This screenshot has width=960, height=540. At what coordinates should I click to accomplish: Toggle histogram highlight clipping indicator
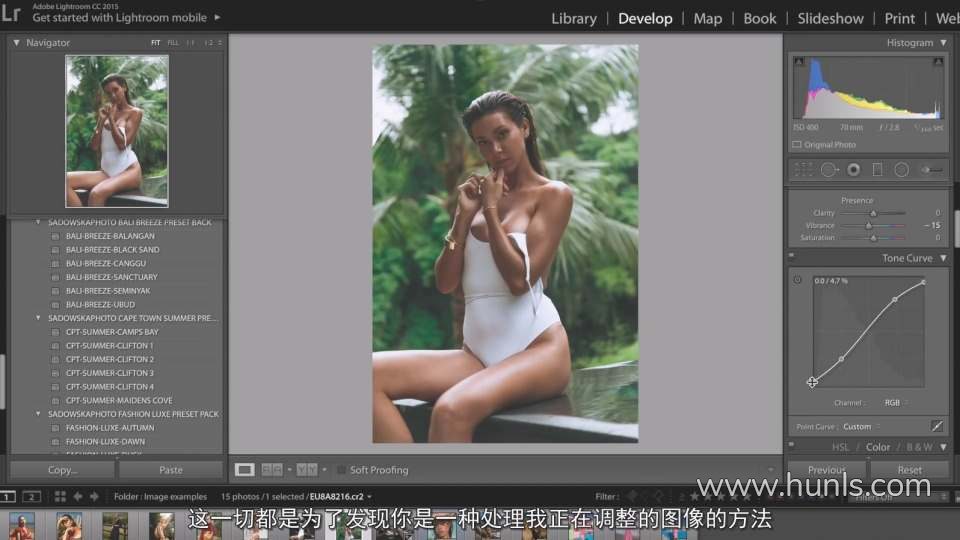click(x=937, y=61)
